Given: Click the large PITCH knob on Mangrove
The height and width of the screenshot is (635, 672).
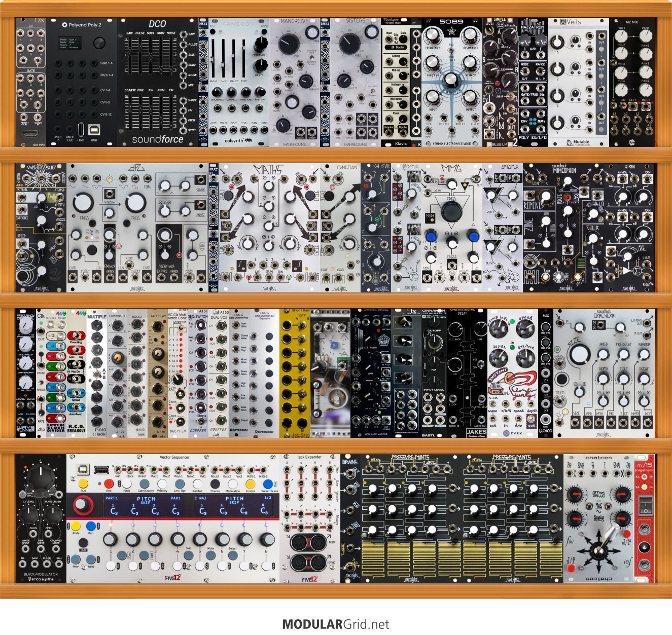Looking at the screenshot, I should point(289,44).
